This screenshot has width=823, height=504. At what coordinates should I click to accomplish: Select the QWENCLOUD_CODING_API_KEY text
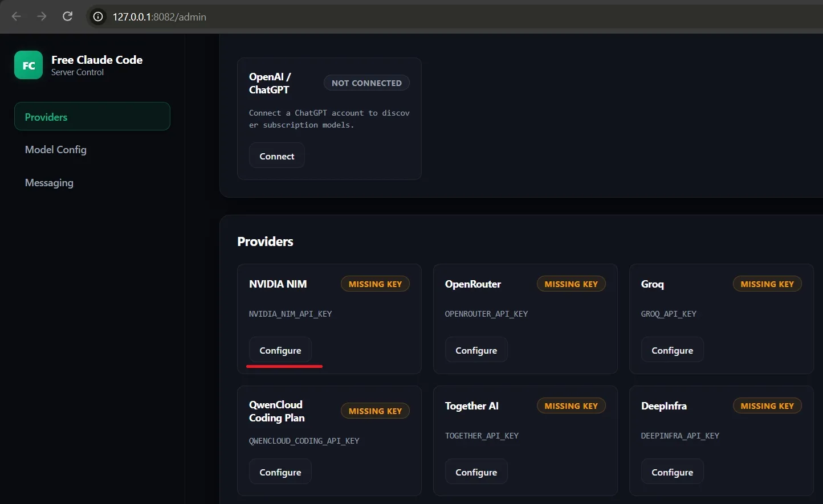click(x=304, y=441)
